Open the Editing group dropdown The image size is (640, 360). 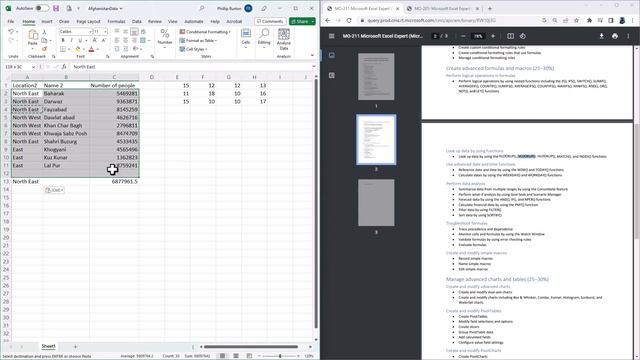(264, 39)
